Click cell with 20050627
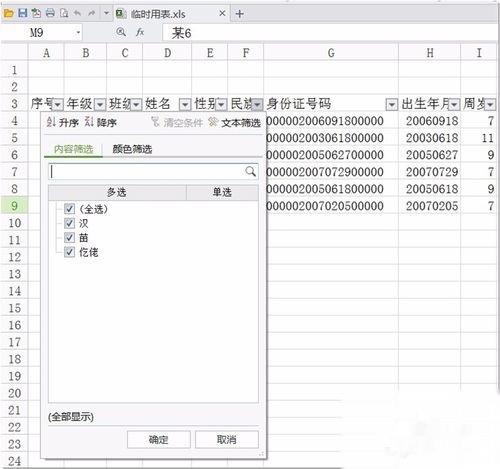 (430, 155)
